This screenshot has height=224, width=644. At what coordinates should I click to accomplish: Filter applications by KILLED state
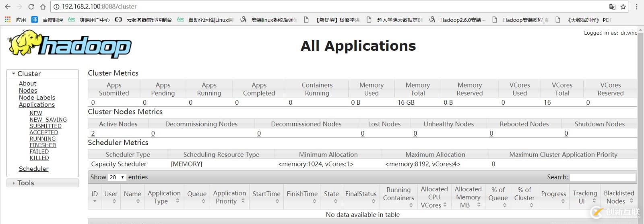[x=39, y=158]
